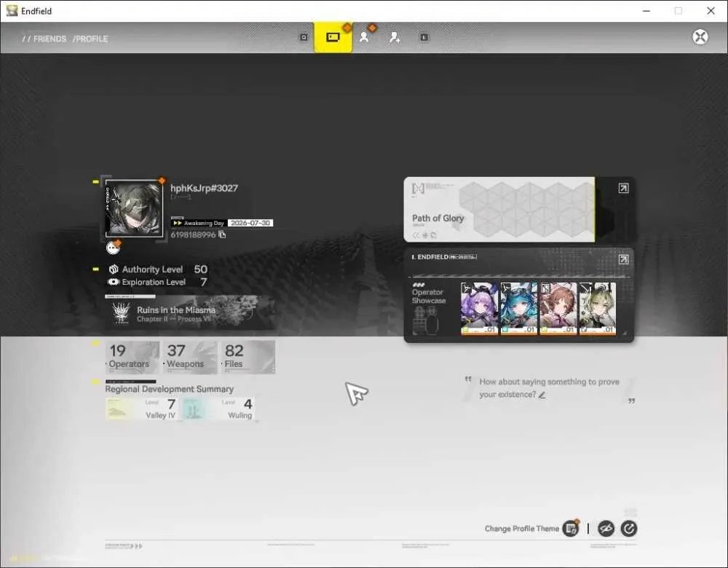This screenshot has height=568, width=728.
Task: Open the speech bubble icon below the avatar
Action: point(113,248)
